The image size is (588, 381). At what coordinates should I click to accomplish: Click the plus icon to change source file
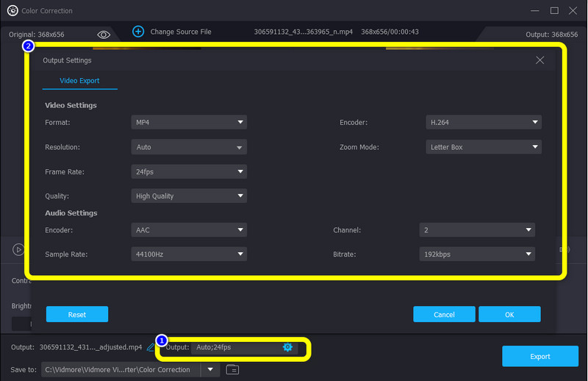pos(138,32)
